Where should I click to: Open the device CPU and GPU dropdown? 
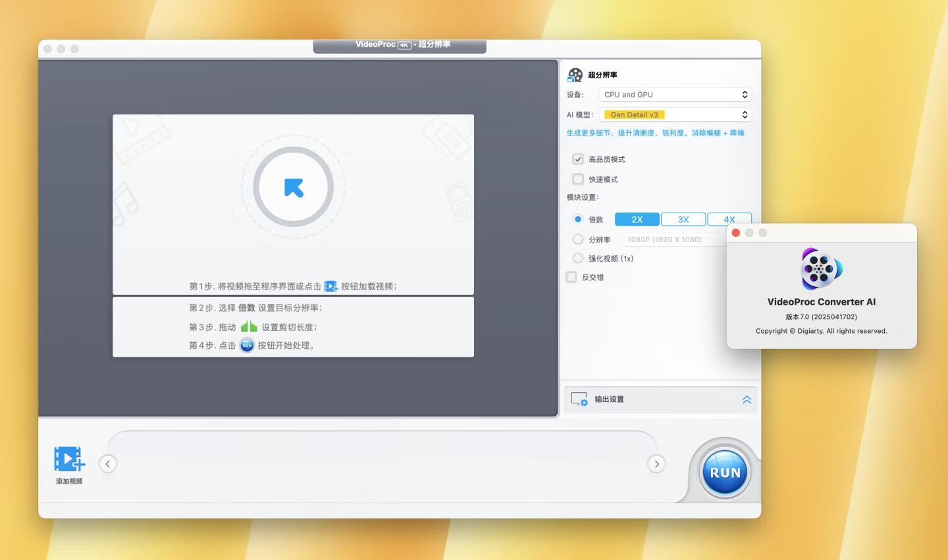[675, 95]
